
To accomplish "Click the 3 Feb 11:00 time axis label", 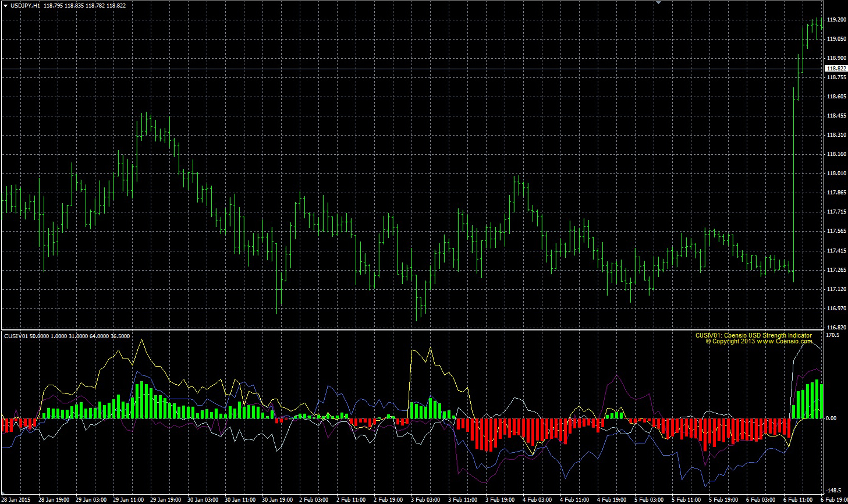I will [463, 499].
